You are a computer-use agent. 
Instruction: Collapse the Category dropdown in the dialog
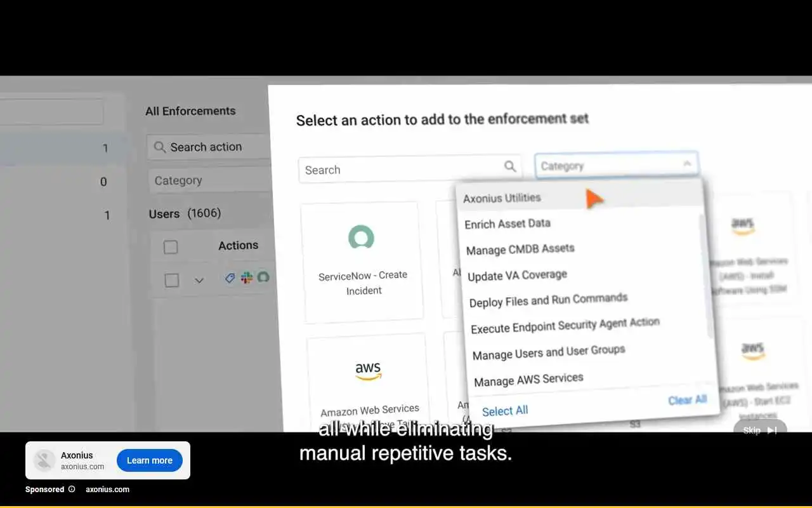687,164
